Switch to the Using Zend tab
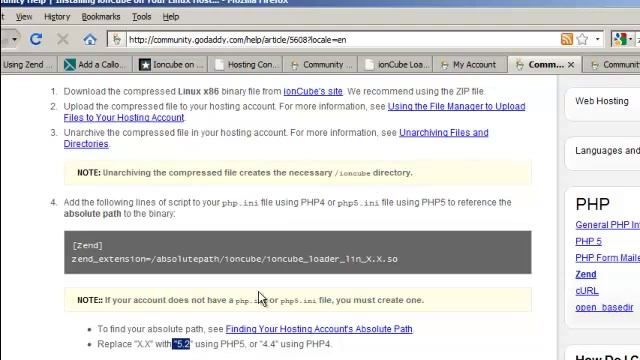The width and height of the screenshot is (640, 360). coord(28,64)
